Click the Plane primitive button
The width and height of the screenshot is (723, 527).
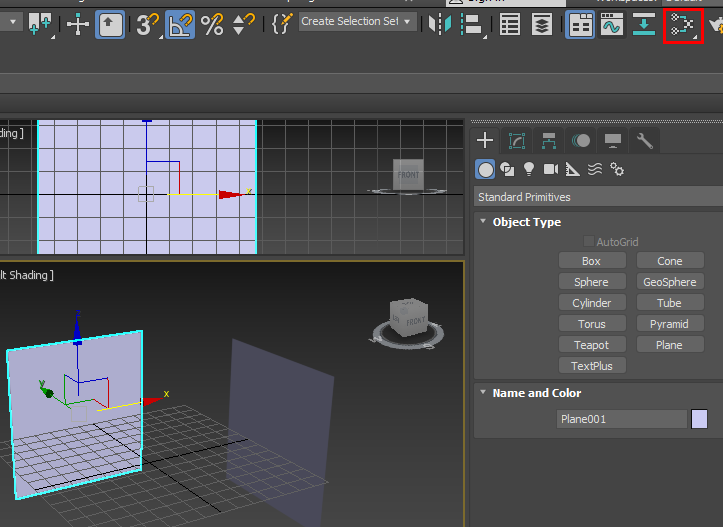pyautogui.click(x=670, y=345)
